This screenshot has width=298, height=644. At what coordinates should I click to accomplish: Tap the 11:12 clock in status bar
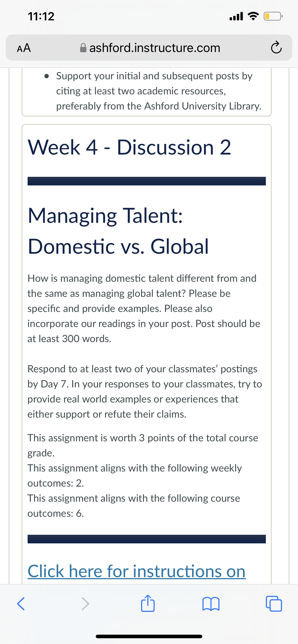(x=41, y=17)
